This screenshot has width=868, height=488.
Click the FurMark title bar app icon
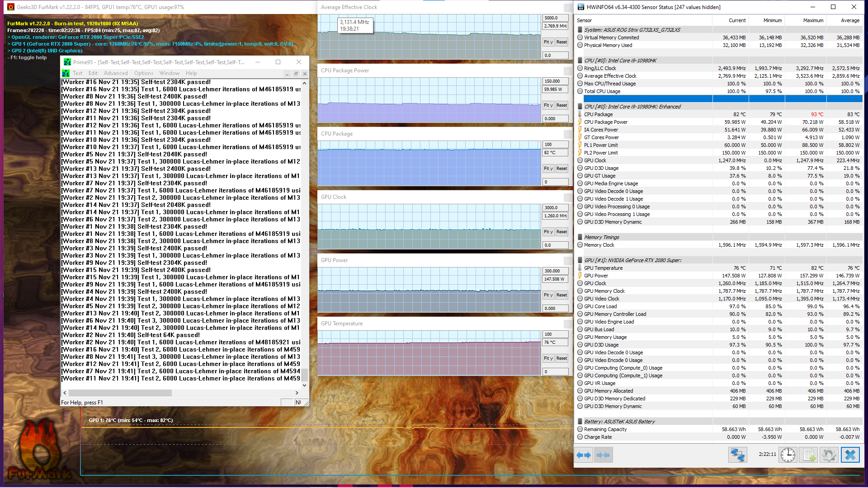[x=10, y=7]
